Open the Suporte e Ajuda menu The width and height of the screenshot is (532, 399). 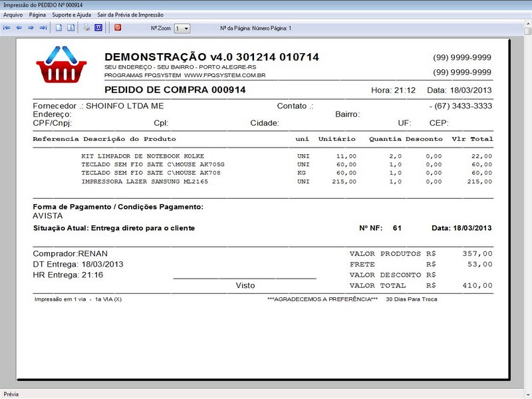[x=72, y=15]
